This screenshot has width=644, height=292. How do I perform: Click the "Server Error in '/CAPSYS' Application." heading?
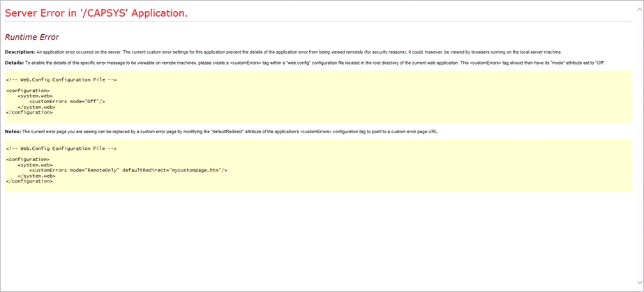[x=96, y=13]
